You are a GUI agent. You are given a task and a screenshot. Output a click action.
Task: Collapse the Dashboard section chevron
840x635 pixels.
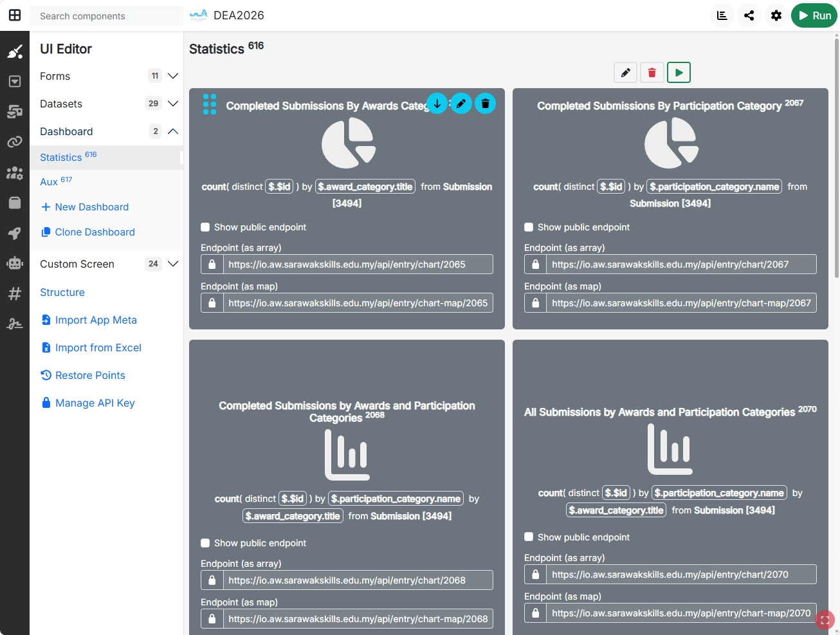coord(173,131)
